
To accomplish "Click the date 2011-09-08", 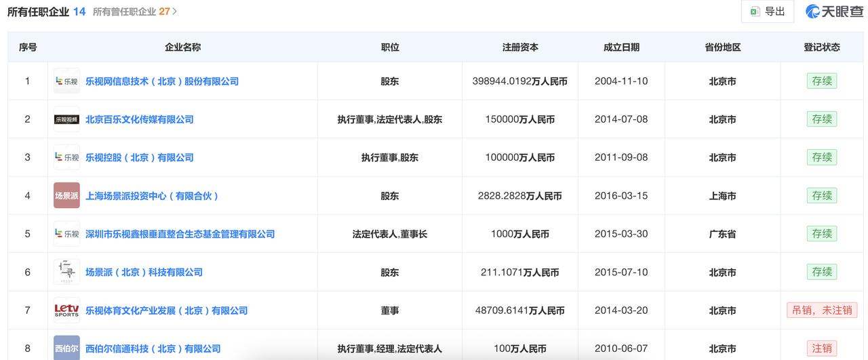I will [x=621, y=157].
